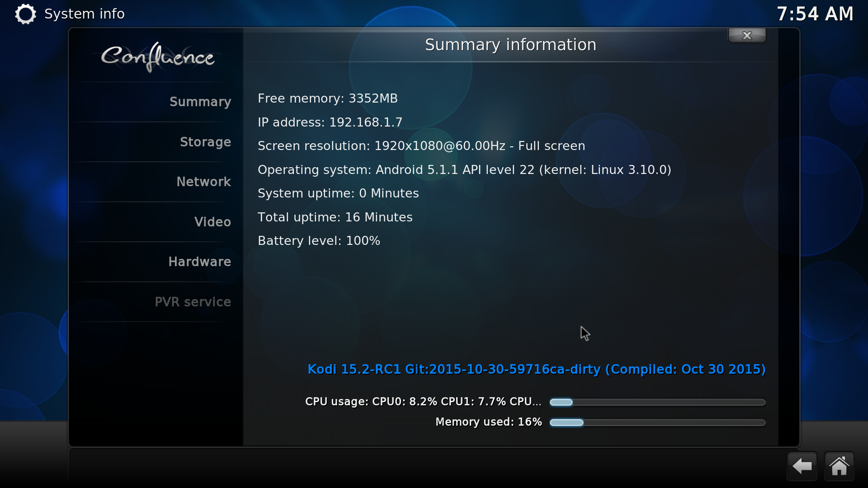Viewport: 868px width, 488px height.
Task: Click the Screen resolution line
Action: [x=421, y=146]
